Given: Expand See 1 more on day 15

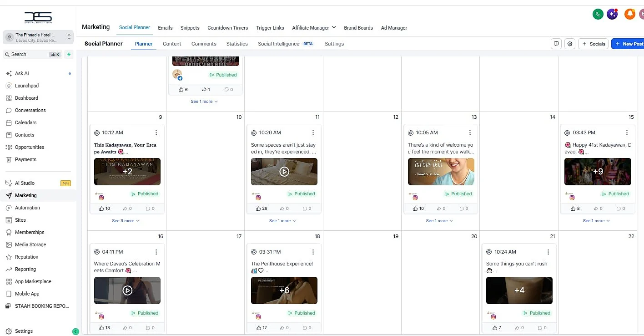Looking at the screenshot, I should [596, 221].
